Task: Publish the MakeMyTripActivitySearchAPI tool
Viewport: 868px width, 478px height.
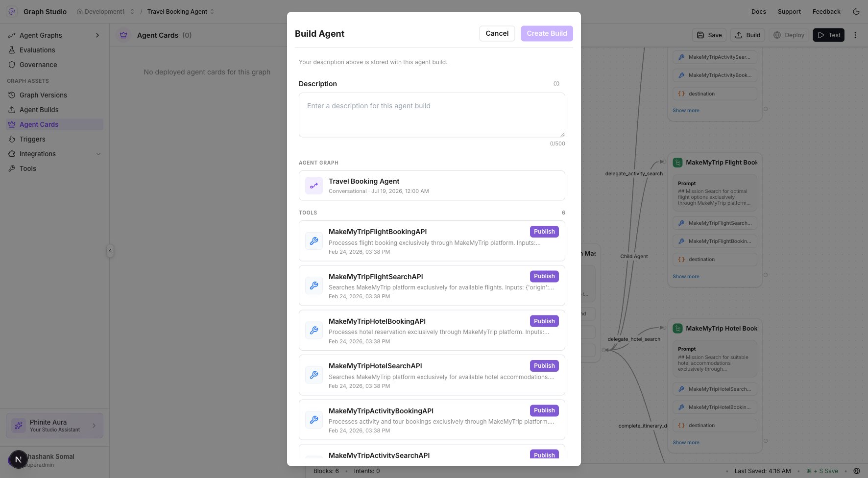Action: point(544,454)
